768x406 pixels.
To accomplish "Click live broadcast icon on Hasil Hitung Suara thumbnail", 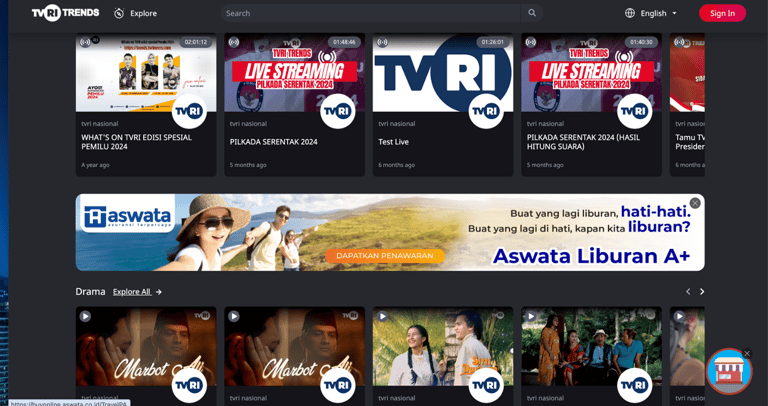I will click(530, 42).
